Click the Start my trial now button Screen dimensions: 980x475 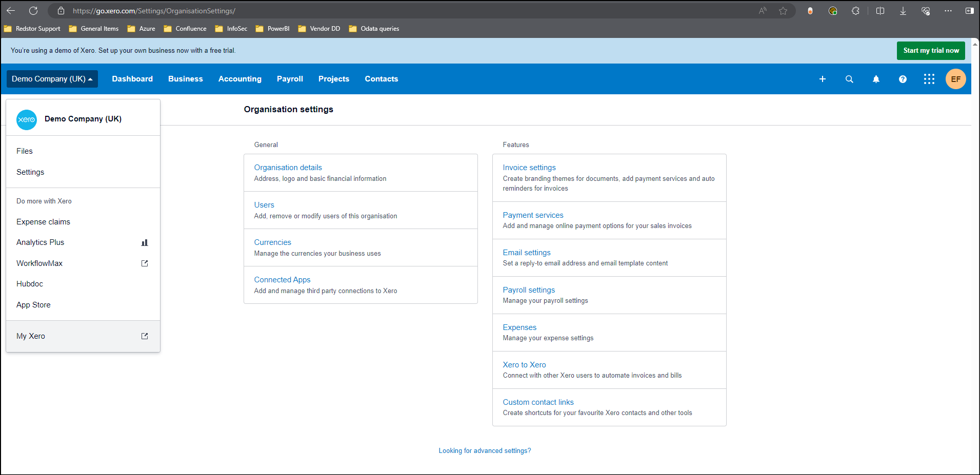coord(931,51)
